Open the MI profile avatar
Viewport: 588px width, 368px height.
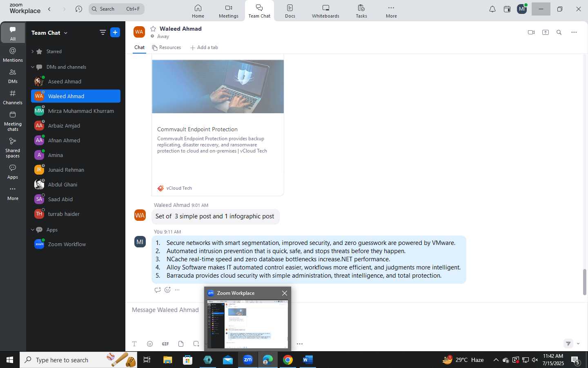[x=522, y=9]
